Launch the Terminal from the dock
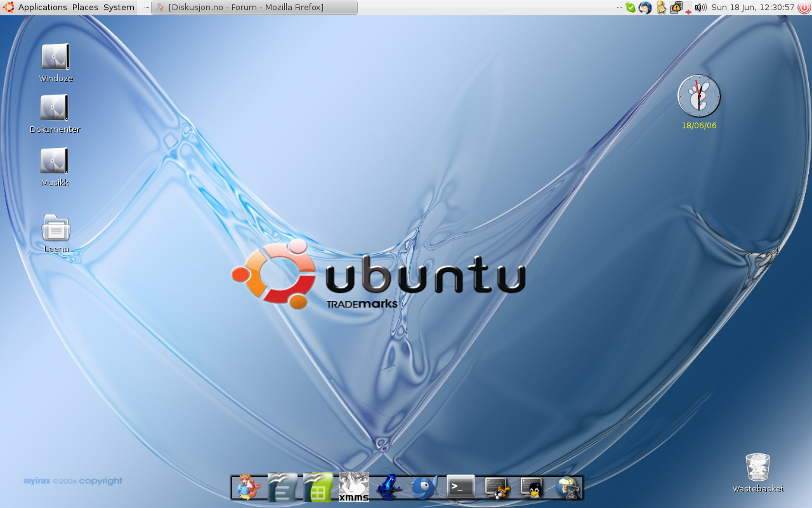Image resolution: width=812 pixels, height=508 pixels. click(461, 487)
